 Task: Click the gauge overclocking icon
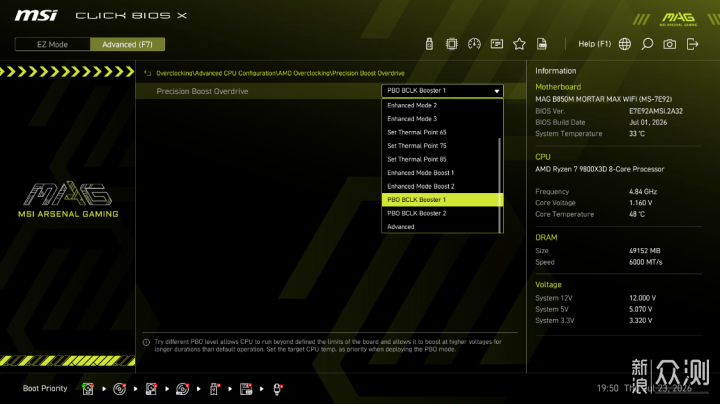pos(474,44)
